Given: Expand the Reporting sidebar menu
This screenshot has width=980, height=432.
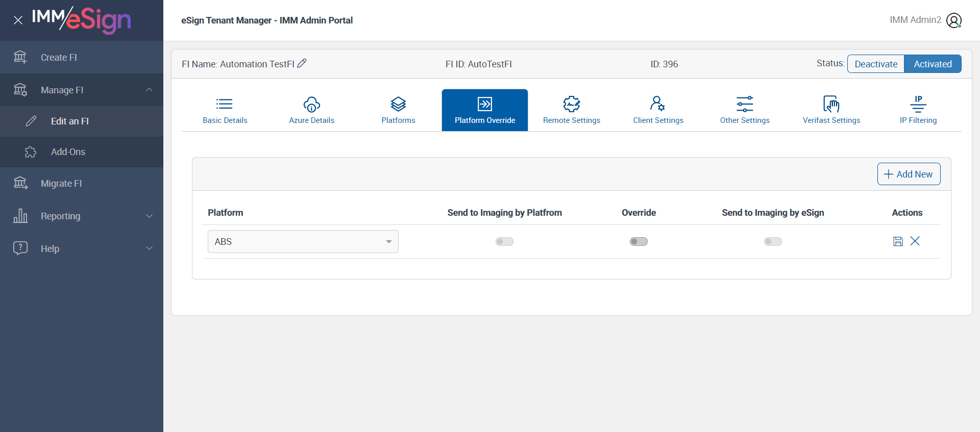Looking at the screenshot, I should [x=82, y=216].
